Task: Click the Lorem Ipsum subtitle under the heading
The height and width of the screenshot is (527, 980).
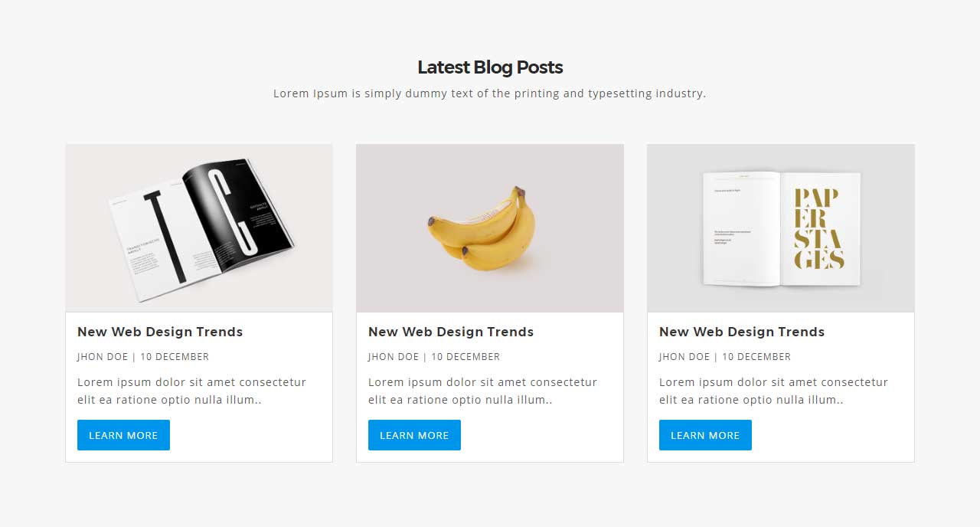Action: click(490, 93)
